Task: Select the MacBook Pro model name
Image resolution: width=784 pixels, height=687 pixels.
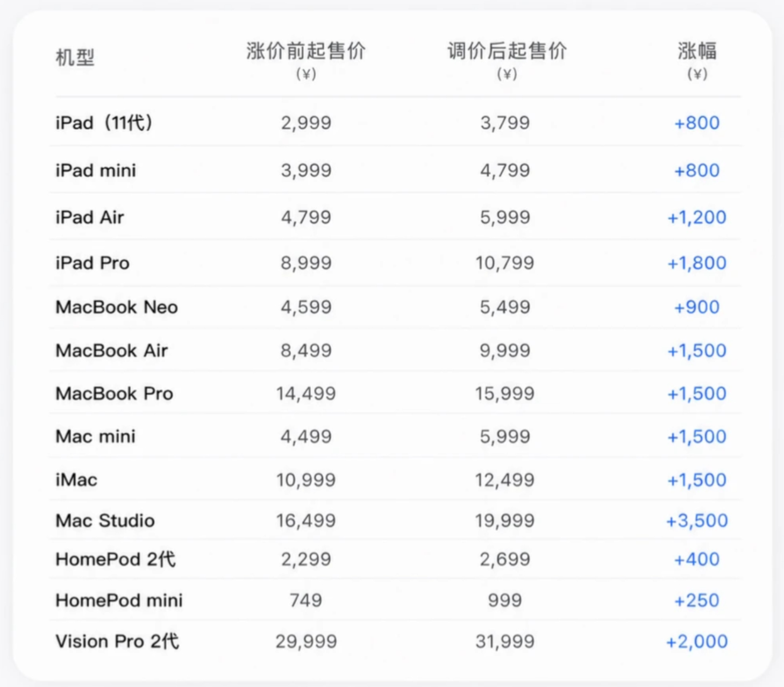Action: click(115, 393)
